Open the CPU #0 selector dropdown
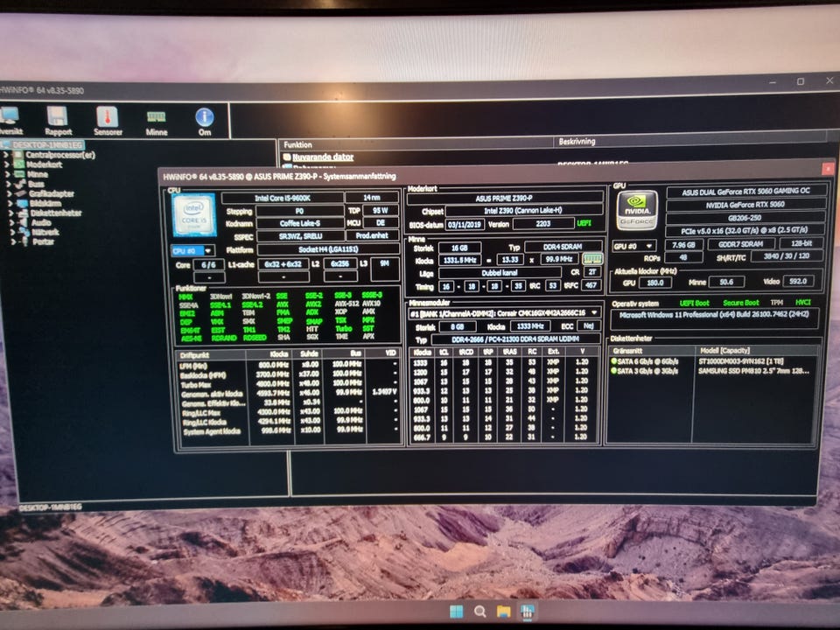The width and height of the screenshot is (840, 630). tap(192, 251)
